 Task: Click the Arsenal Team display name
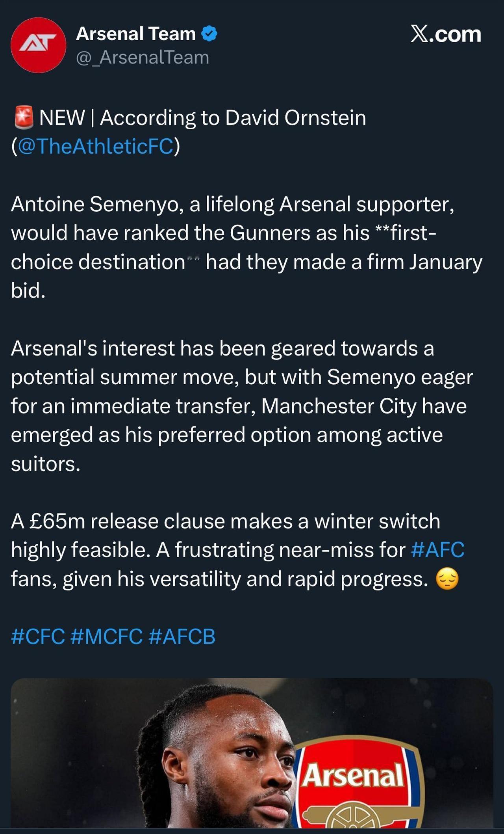point(136,34)
